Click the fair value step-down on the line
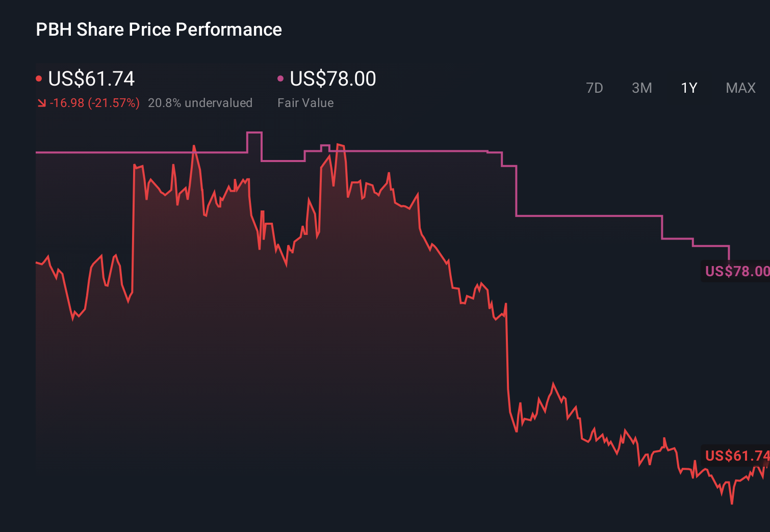Viewport: 770px width, 532px height. point(516,191)
